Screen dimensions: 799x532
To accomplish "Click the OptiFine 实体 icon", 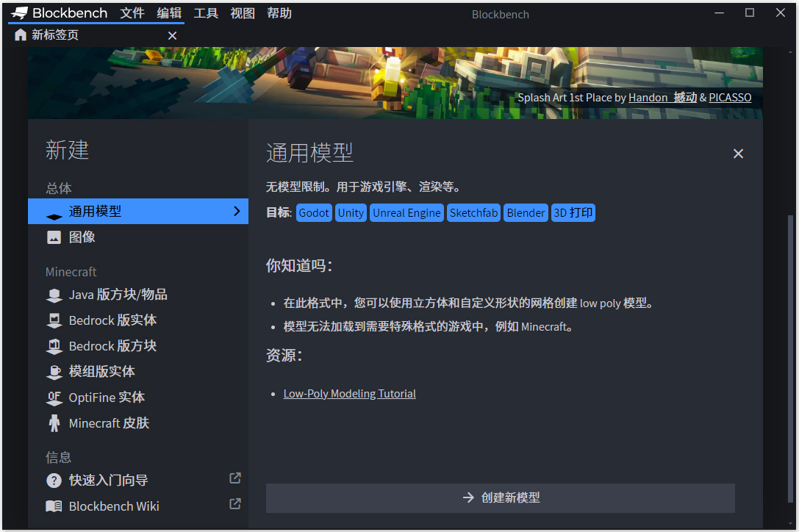I will tap(54, 397).
